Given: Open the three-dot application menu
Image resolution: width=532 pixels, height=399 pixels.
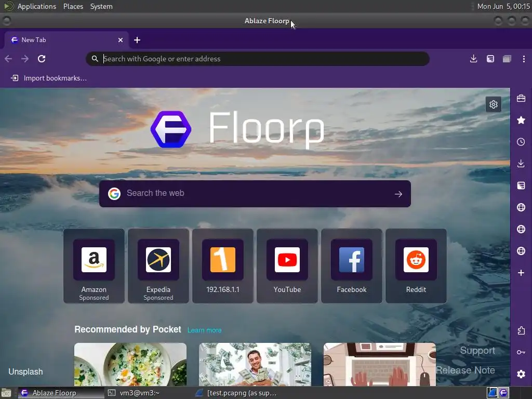Looking at the screenshot, I should (x=524, y=59).
